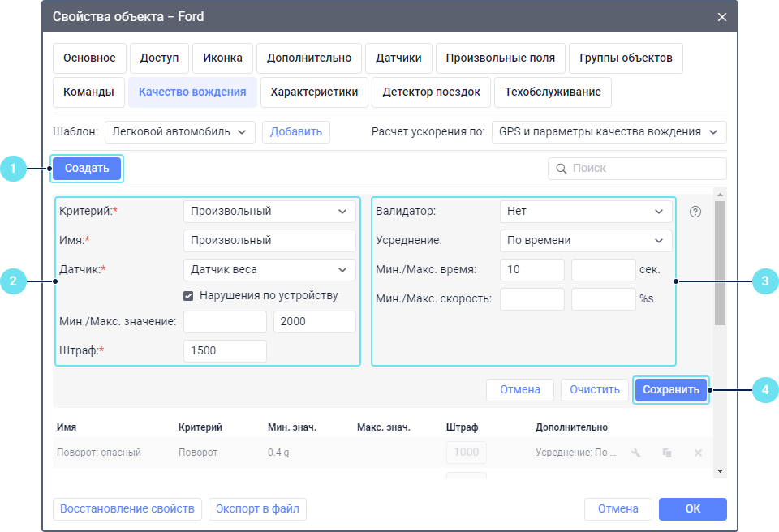Click the Очистить button
Screen dimensions: 779x532
point(595,390)
